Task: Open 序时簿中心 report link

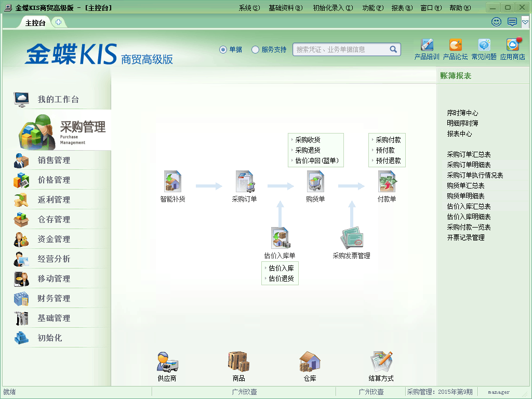Action: click(462, 113)
